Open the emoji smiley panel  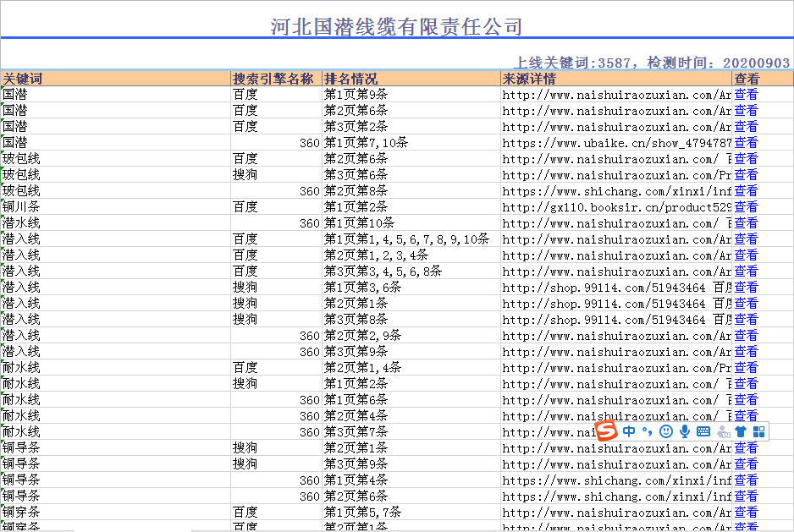(x=665, y=431)
